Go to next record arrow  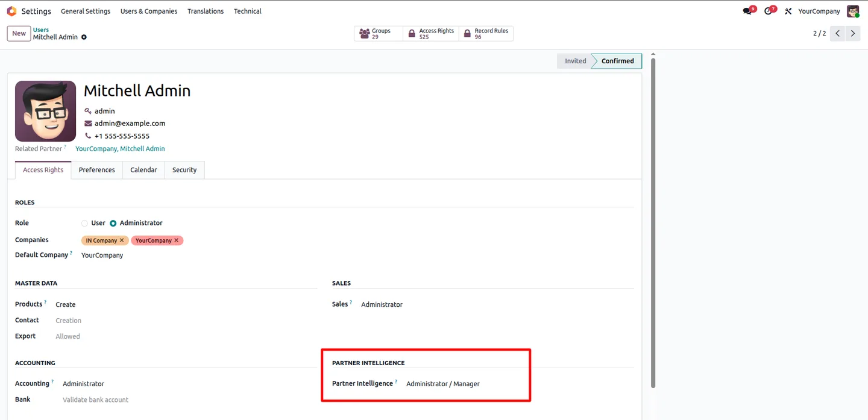[x=852, y=34]
